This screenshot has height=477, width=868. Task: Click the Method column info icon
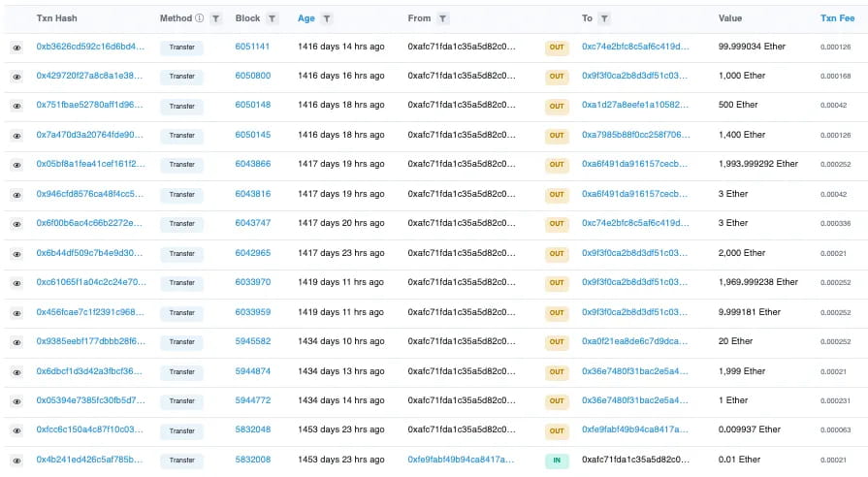tap(200, 18)
